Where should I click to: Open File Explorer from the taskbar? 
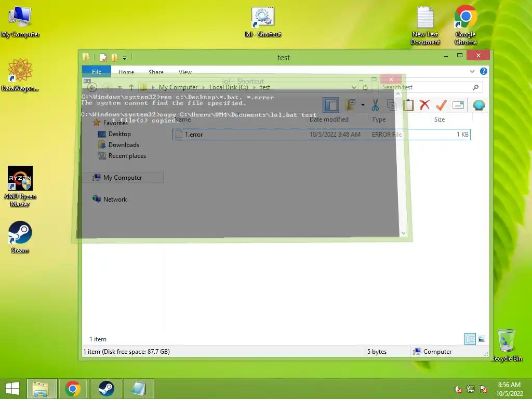(41, 389)
